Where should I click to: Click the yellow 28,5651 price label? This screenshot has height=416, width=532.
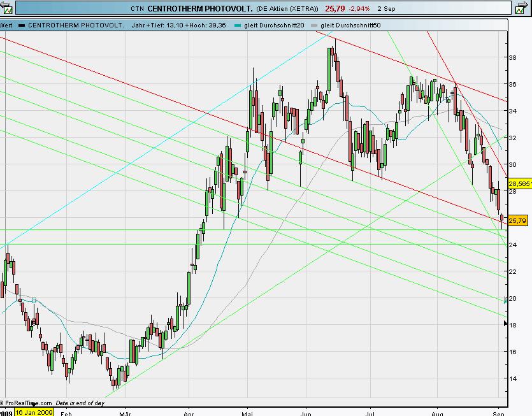(x=520, y=183)
